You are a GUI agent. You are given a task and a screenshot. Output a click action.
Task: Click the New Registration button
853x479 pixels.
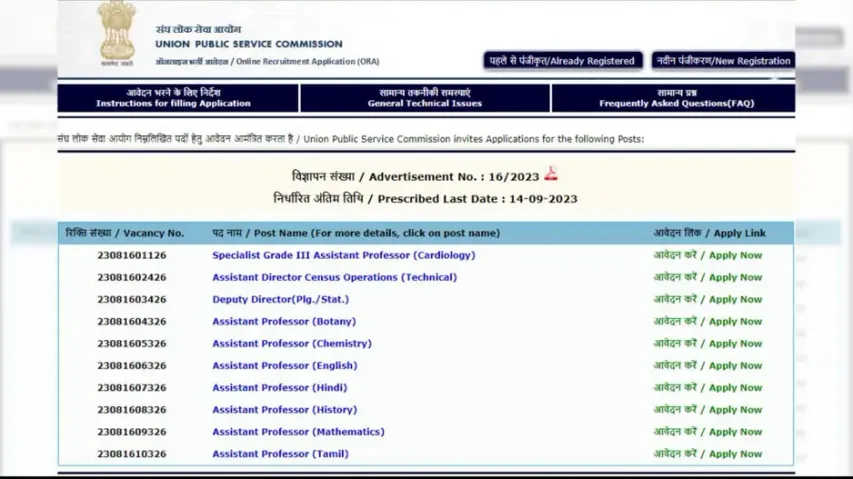tap(723, 61)
